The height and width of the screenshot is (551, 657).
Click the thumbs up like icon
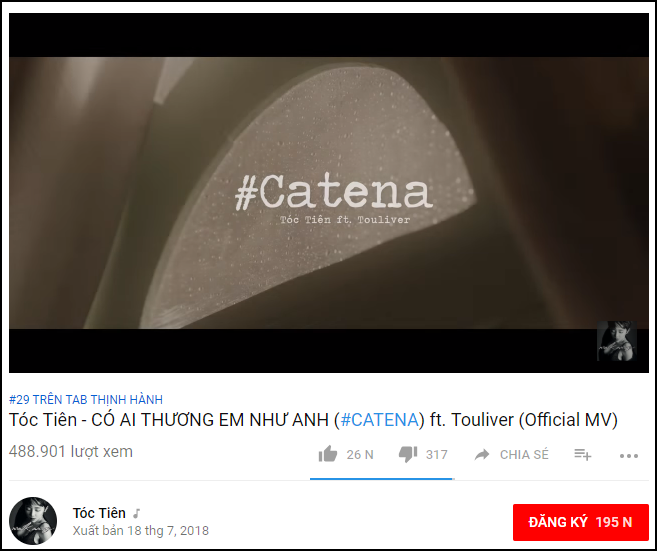pyautogui.click(x=328, y=454)
